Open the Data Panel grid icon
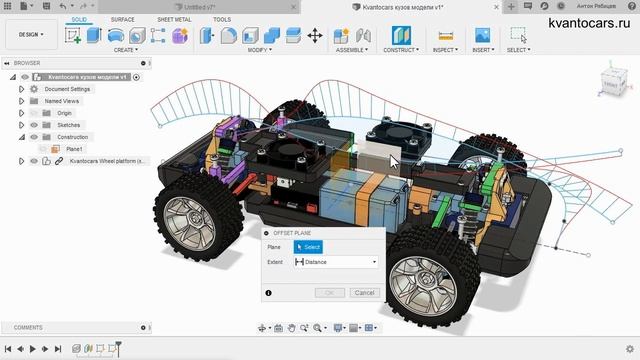Screen dimensions: 640x360 [x=7, y=6]
